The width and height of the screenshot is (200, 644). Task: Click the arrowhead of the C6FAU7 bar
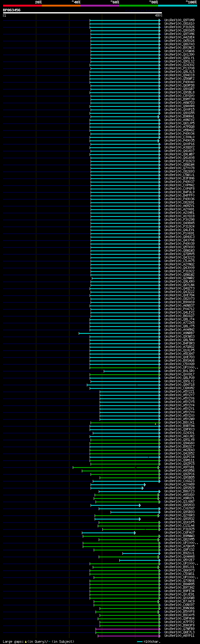tap(135, 533)
